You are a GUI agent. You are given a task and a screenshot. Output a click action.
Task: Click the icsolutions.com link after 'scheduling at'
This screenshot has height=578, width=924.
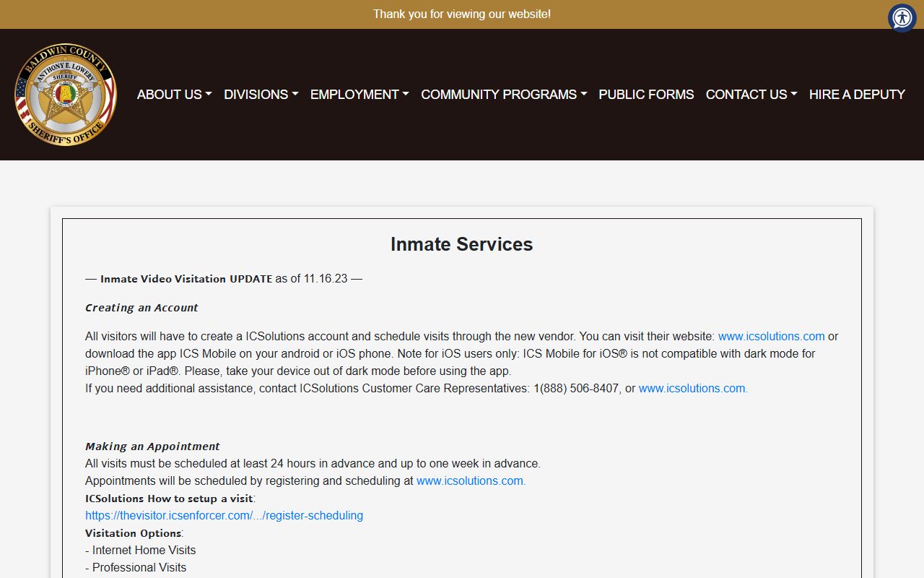pyautogui.click(x=471, y=481)
